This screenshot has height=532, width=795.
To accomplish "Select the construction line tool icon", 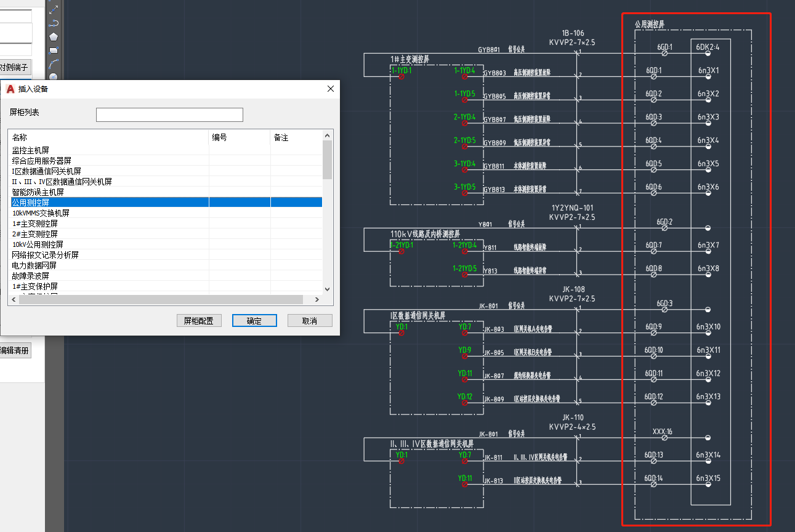I will pyautogui.click(x=54, y=9).
